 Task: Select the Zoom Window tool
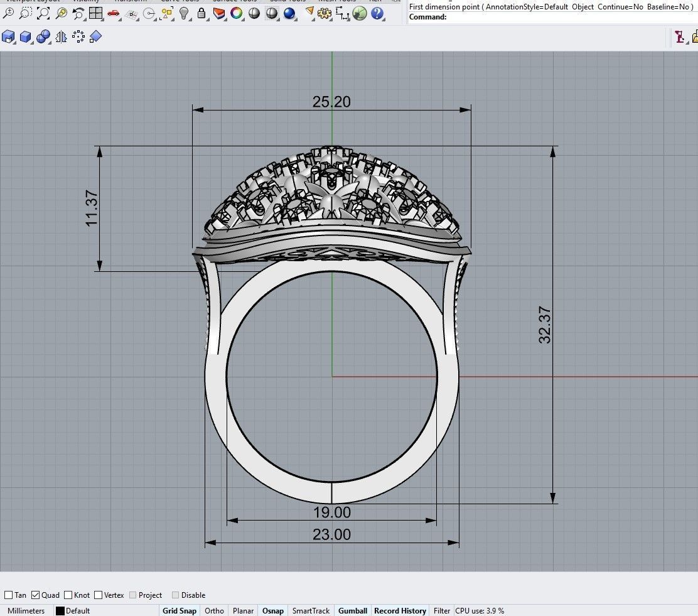[25, 13]
